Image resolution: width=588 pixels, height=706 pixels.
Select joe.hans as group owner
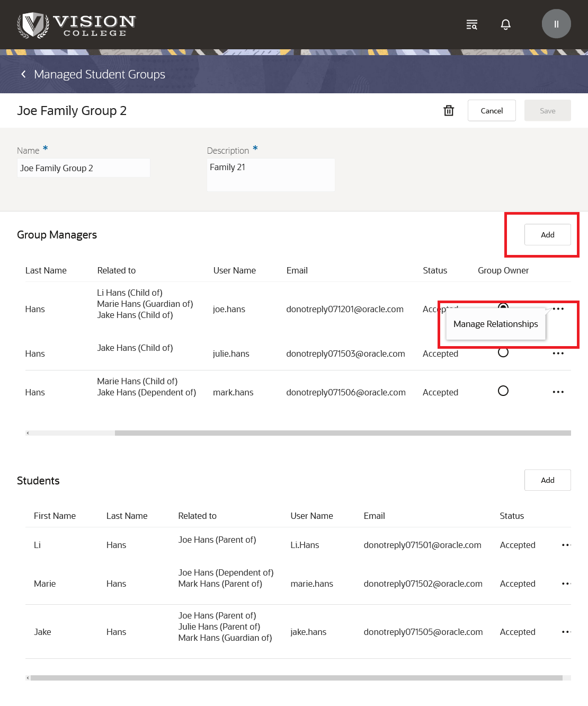[503, 306]
